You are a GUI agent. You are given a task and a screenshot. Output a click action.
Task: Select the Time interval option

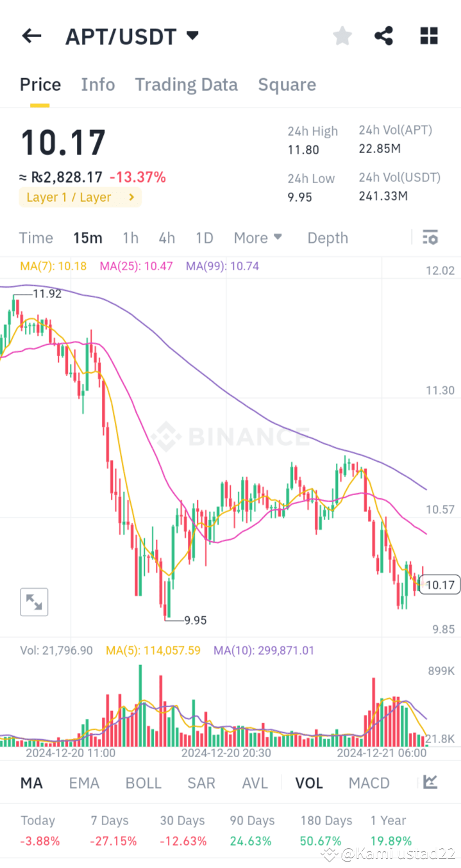click(x=35, y=237)
